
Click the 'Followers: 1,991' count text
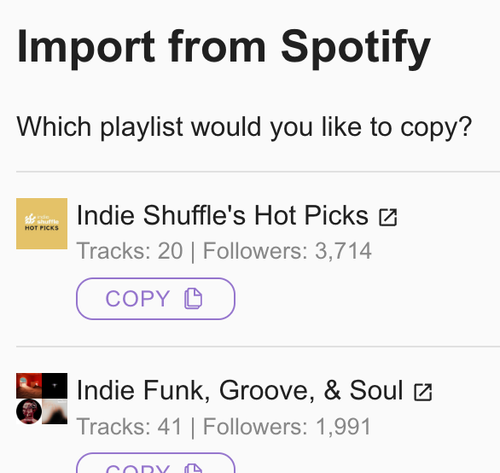coord(287,426)
